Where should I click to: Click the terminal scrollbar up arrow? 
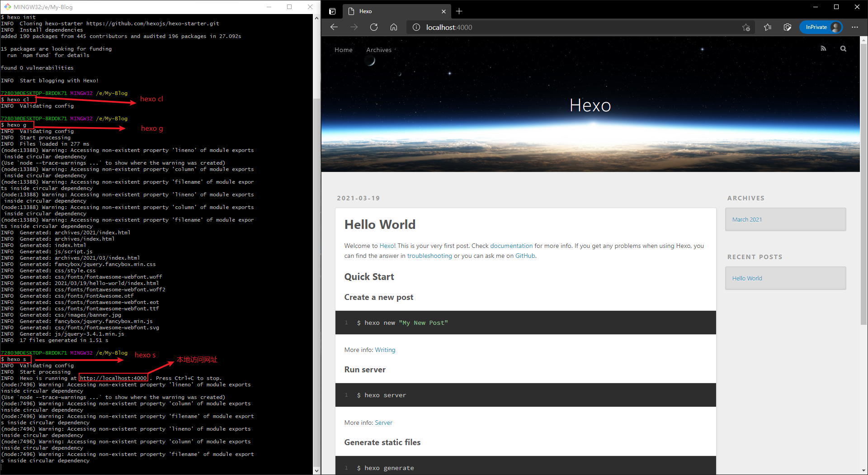pos(316,18)
